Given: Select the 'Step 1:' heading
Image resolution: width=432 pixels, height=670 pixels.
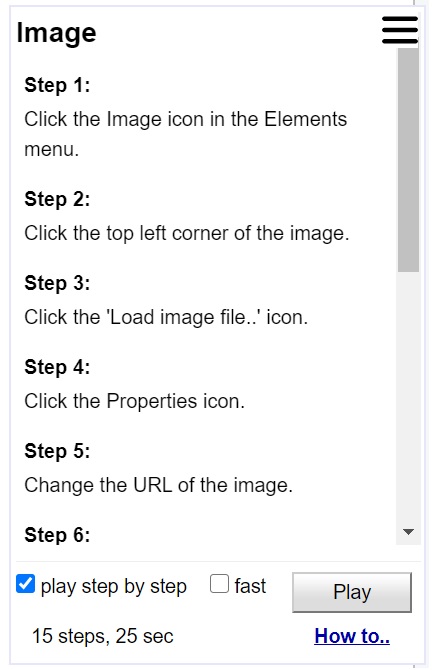Looking at the screenshot, I should click(x=57, y=85).
